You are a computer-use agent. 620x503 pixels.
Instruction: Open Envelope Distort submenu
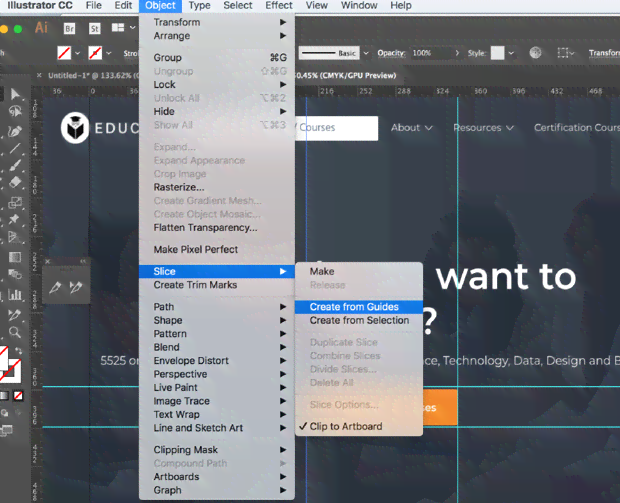pyautogui.click(x=217, y=360)
